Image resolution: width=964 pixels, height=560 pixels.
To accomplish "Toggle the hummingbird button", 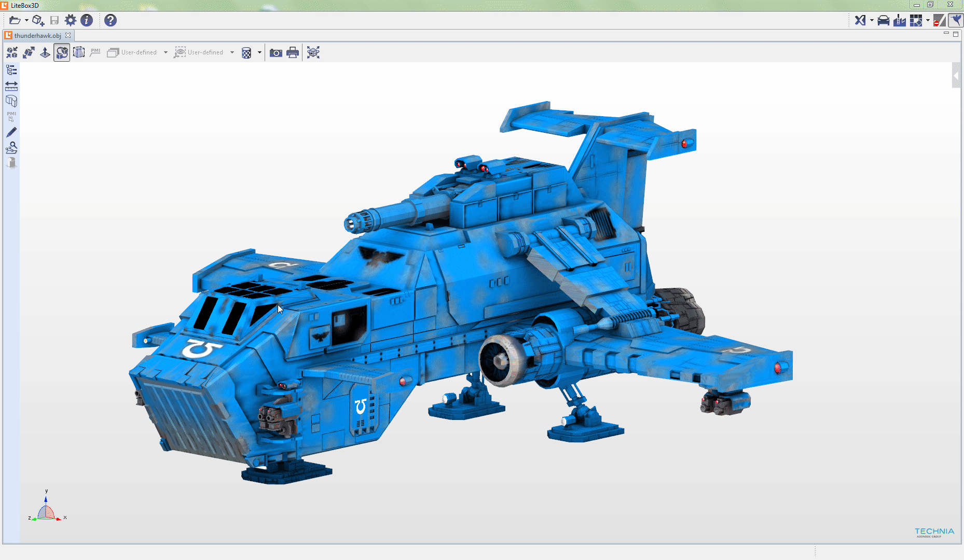I will (x=956, y=20).
